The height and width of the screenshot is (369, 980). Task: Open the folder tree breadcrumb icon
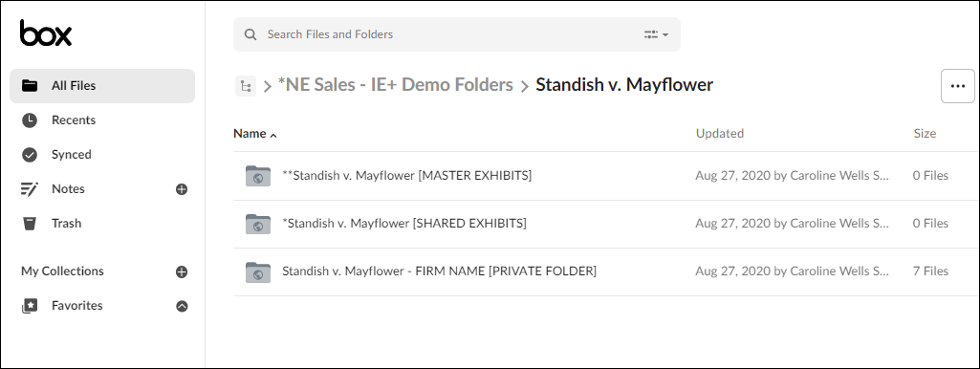(246, 86)
